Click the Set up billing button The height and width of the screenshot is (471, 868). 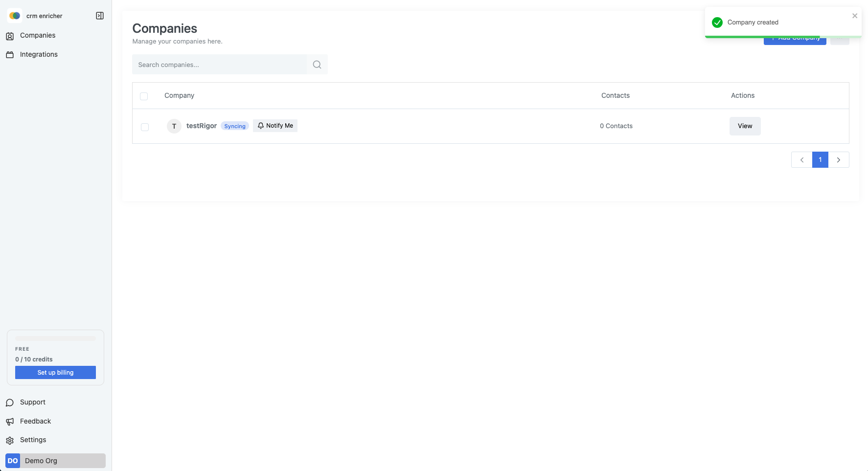pos(55,373)
